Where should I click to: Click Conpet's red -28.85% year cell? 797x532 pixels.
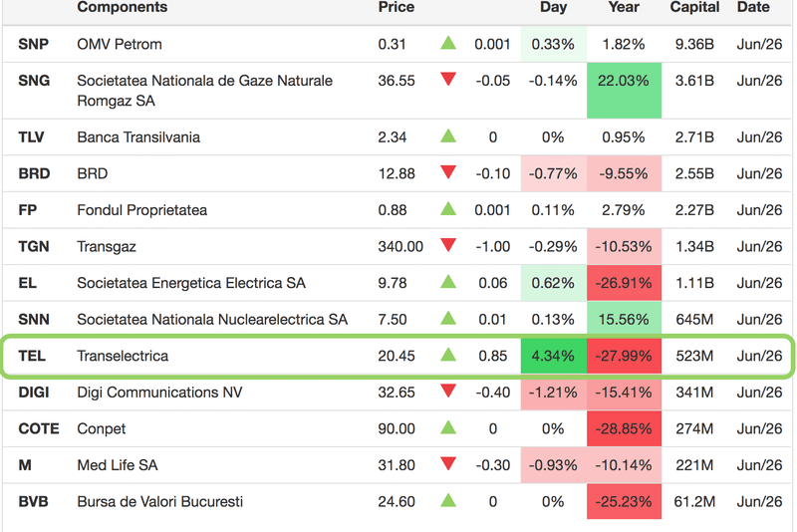(x=624, y=428)
